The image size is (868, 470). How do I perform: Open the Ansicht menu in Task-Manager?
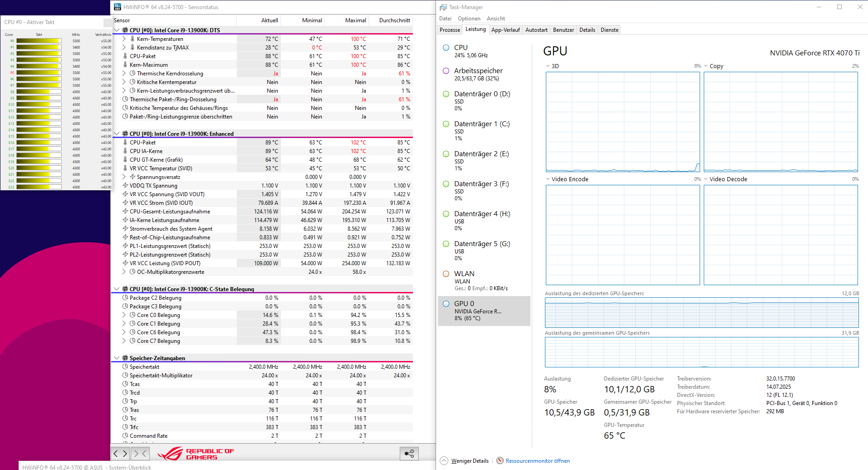pos(495,19)
